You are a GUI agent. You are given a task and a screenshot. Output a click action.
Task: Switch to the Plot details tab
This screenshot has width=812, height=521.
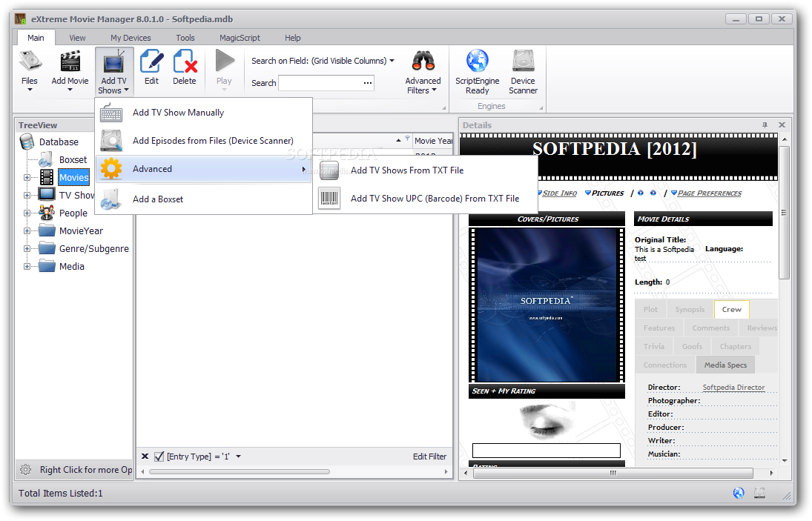(x=650, y=309)
